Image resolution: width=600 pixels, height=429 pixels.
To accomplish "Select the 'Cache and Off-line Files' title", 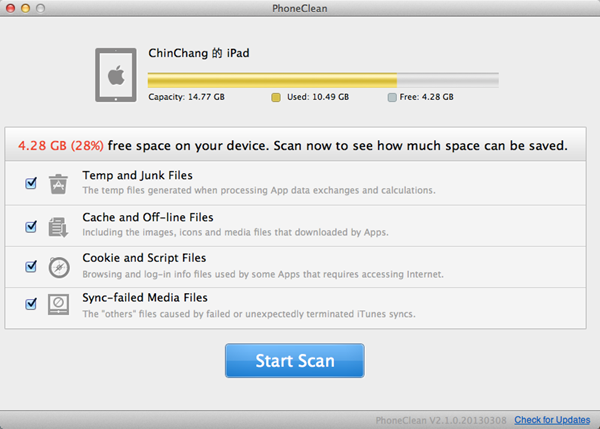I will tap(148, 217).
